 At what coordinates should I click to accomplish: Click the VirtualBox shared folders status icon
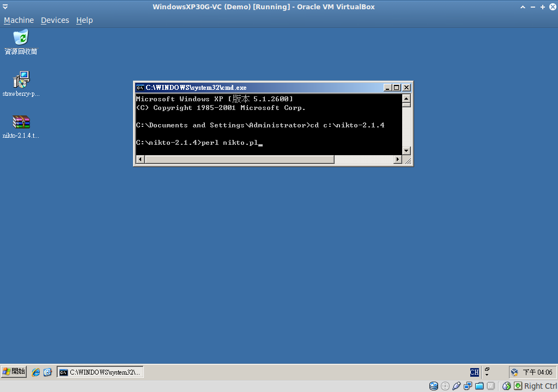[480, 386]
